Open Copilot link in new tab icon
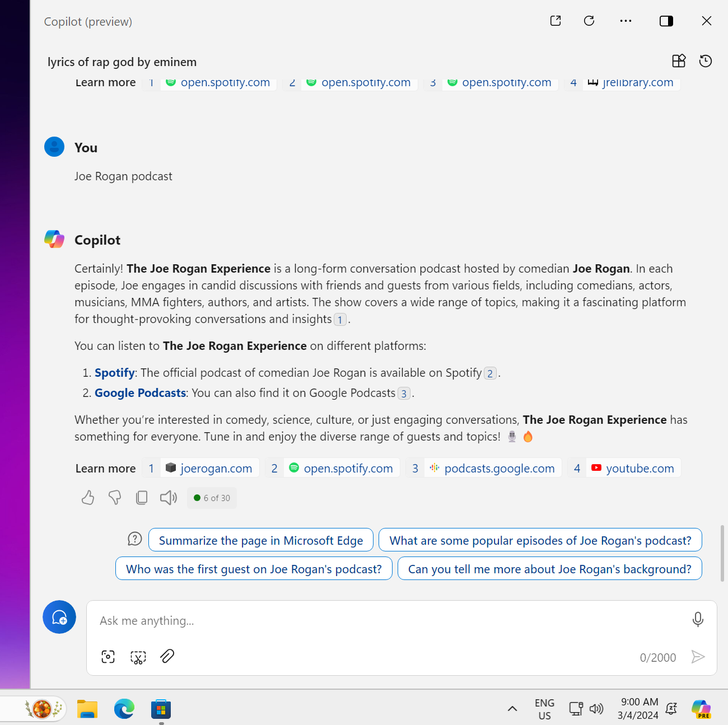Image resolution: width=728 pixels, height=725 pixels. pyautogui.click(x=556, y=21)
